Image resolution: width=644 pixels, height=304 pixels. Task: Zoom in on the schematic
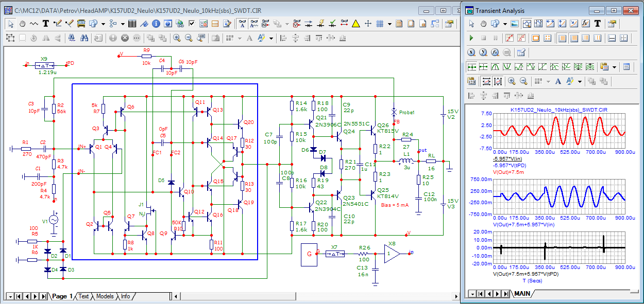(x=177, y=38)
